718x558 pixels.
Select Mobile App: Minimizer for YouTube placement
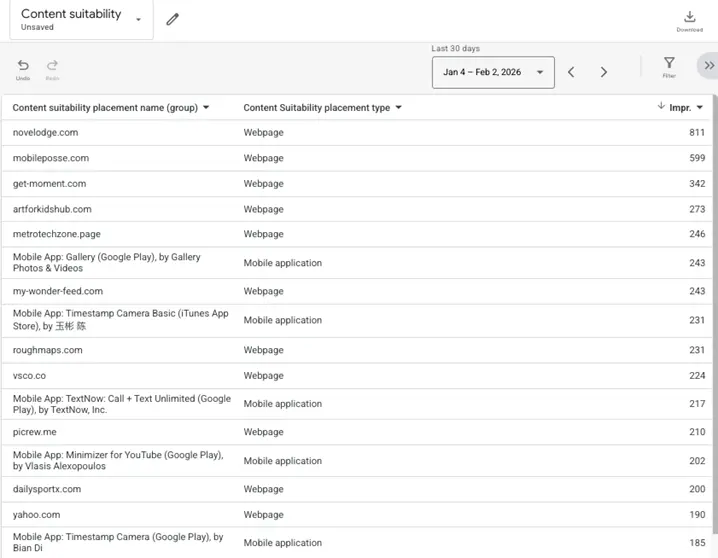pos(118,460)
